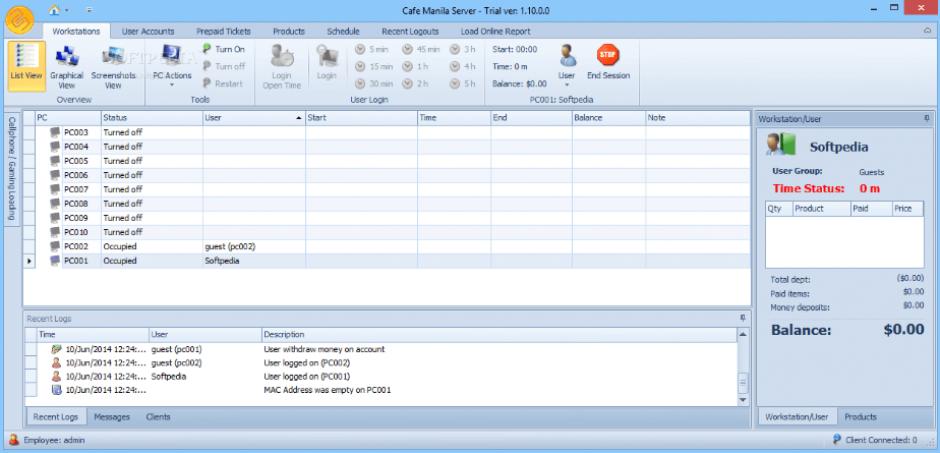Open the Load Online Report tab

(x=495, y=31)
